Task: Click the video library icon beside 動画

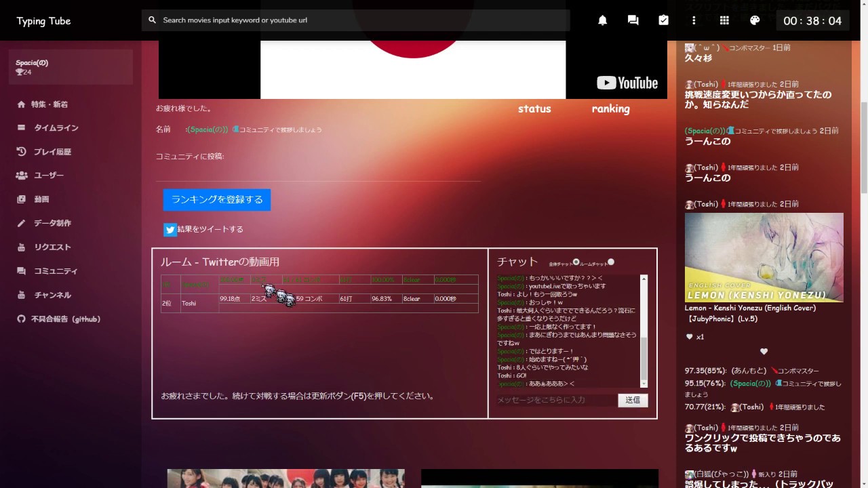Action: pos(21,199)
